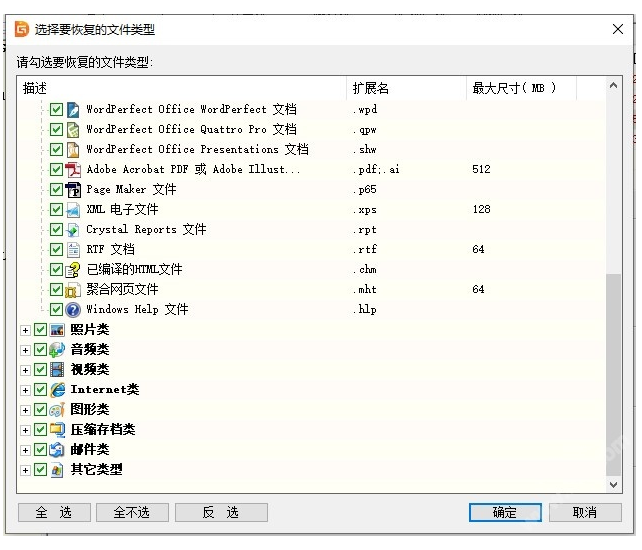Toggle the 聚合网页文件 checkbox

click(56, 290)
